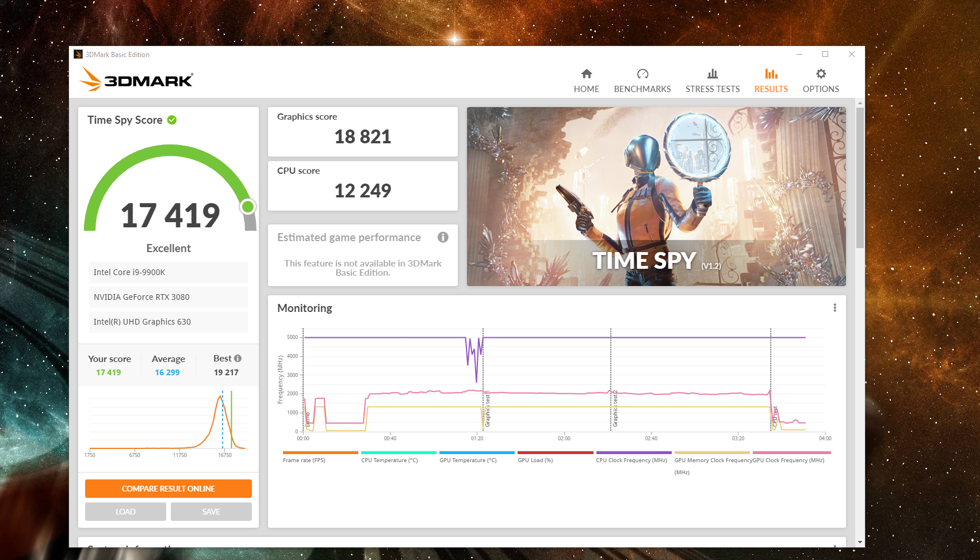
Task: Click the 3DMark logo
Action: 136,79
